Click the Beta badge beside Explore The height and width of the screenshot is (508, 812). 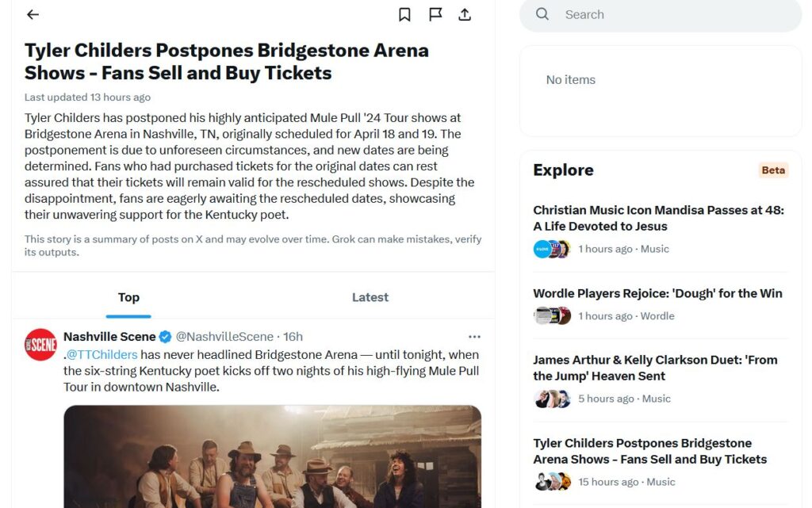coord(773,170)
